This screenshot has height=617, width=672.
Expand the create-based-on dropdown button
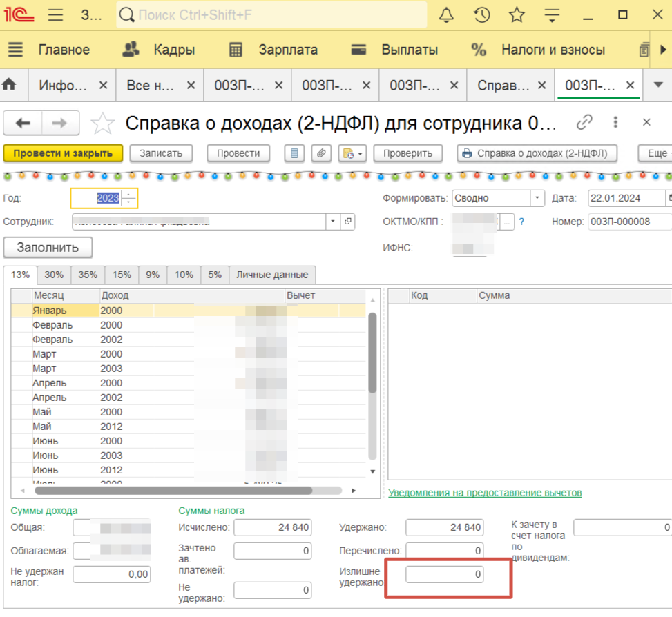coord(352,153)
